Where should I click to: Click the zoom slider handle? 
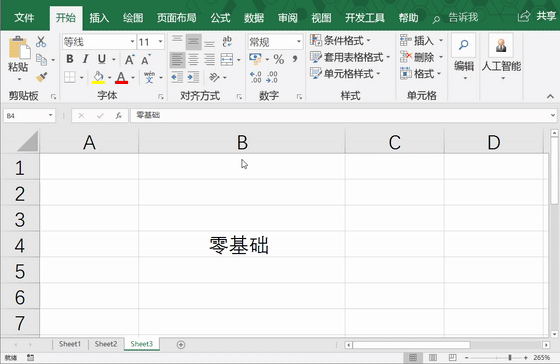click(x=510, y=357)
